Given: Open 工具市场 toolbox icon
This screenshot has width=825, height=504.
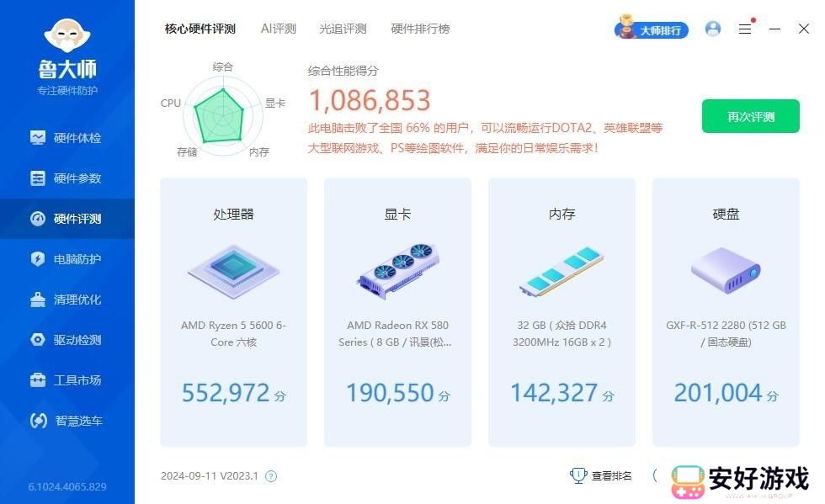Looking at the screenshot, I should pyautogui.click(x=38, y=380).
